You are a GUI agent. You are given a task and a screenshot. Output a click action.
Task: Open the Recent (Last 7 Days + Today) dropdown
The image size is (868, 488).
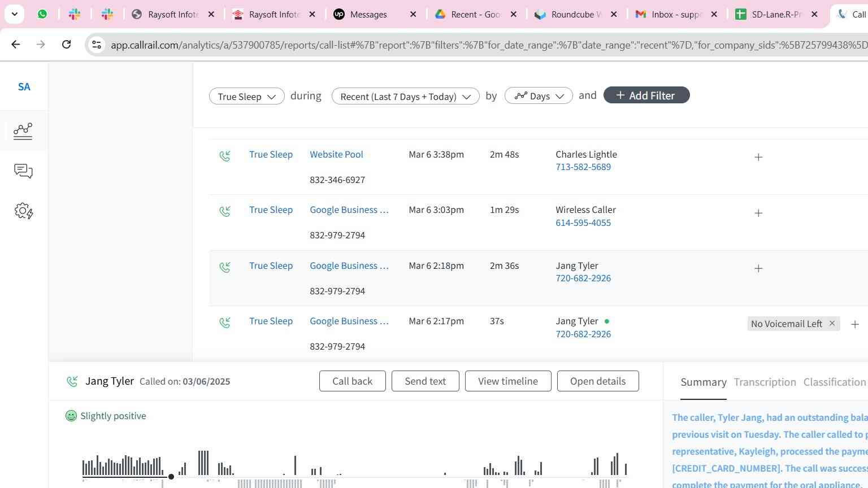coord(406,96)
